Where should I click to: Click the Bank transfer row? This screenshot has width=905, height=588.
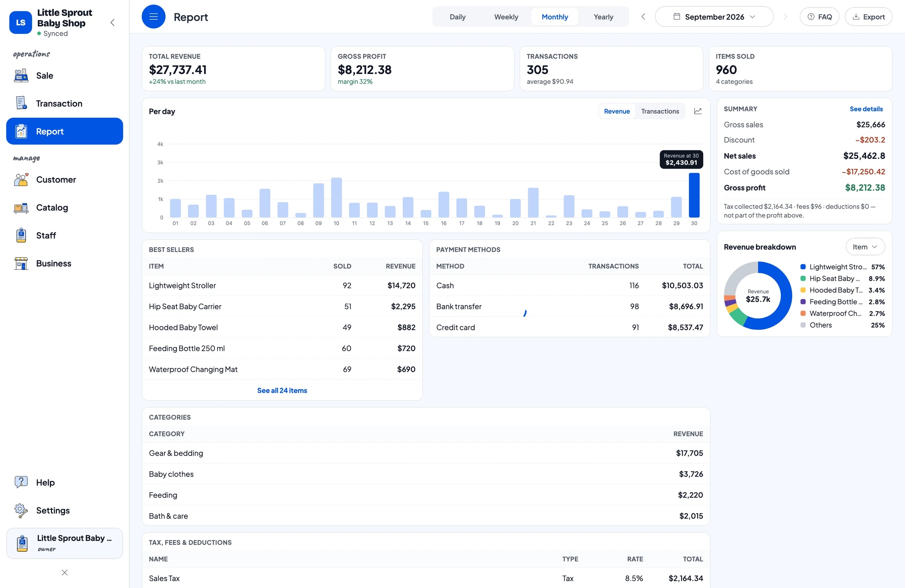click(570, 306)
